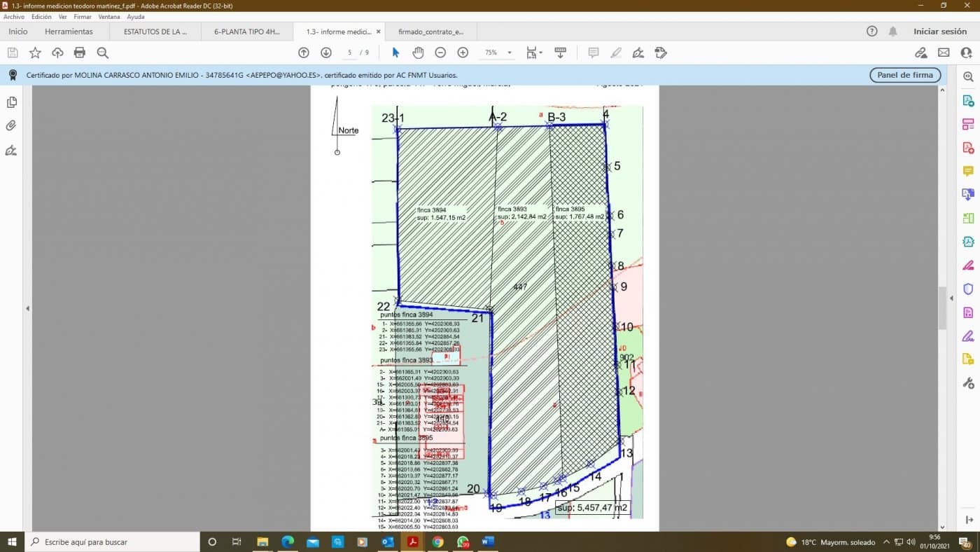Select the Hand pan tool
The width and height of the screenshot is (980, 552).
[418, 53]
